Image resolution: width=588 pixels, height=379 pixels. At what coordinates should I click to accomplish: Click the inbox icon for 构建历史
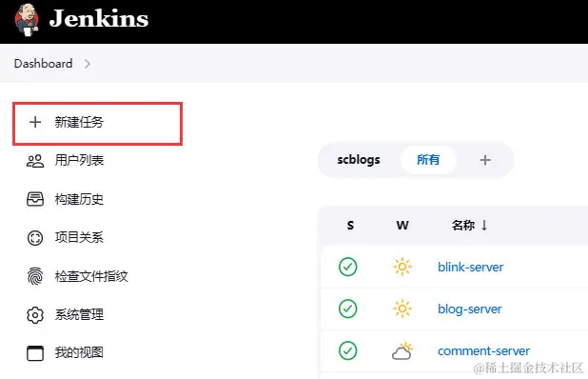point(35,199)
